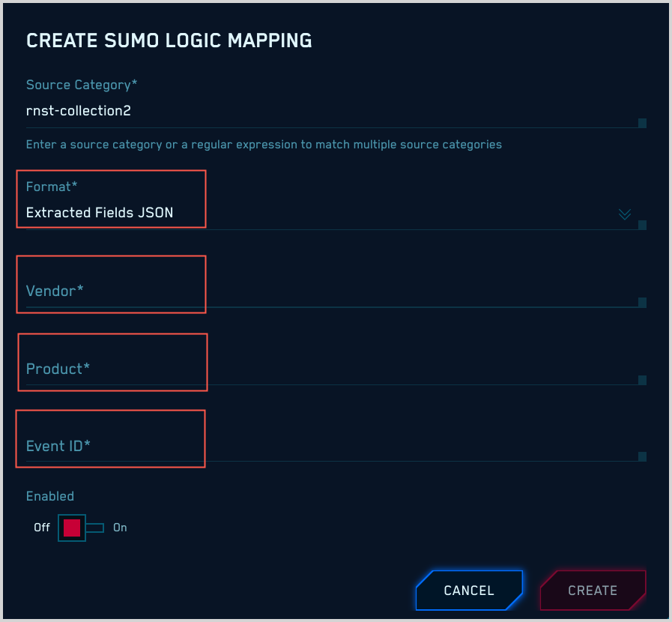Click the corner marker on Event ID field
Image resolution: width=672 pixels, height=622 pixels.
click(x=642, y=456)
